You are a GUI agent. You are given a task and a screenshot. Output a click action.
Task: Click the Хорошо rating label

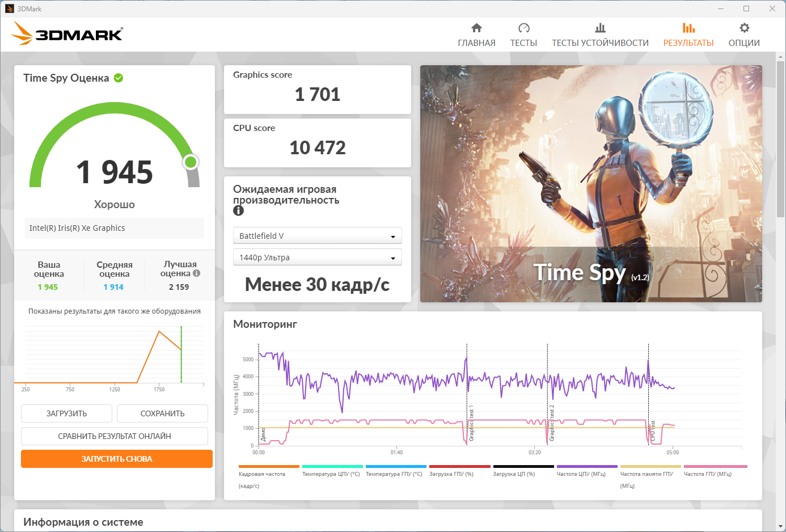(x=115, y=205)
